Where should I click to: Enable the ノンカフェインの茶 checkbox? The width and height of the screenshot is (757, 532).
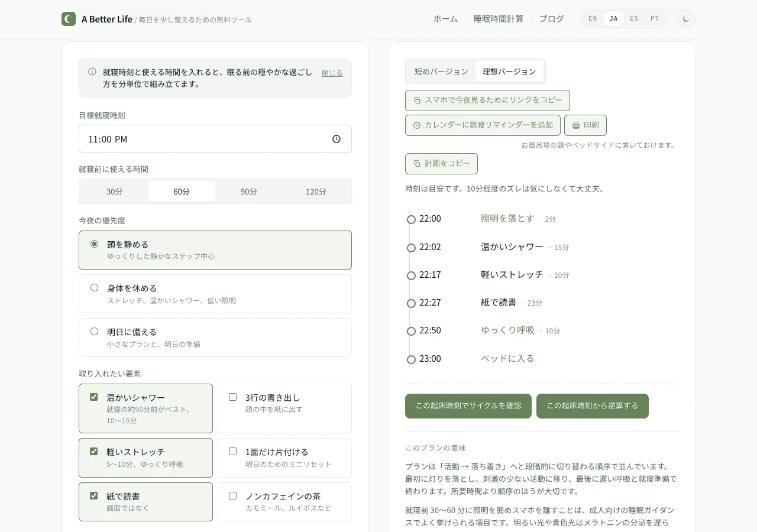[x=232, y=496]
